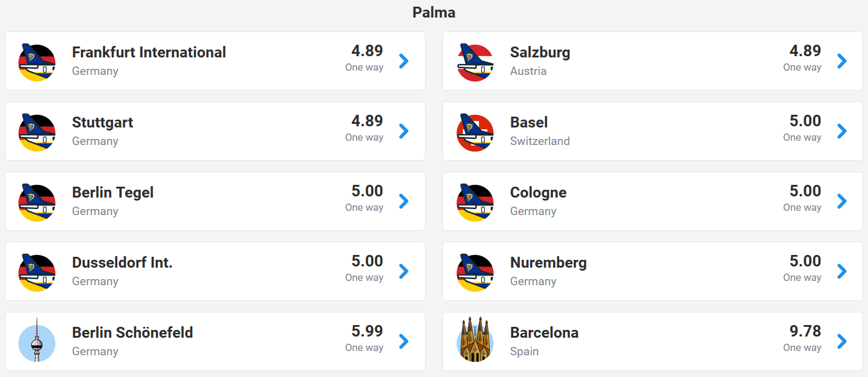Expand the Frankfurt International chevron arrow
Image resolution: width=868 pixels, height=377 pixels.
coord(404,61)
